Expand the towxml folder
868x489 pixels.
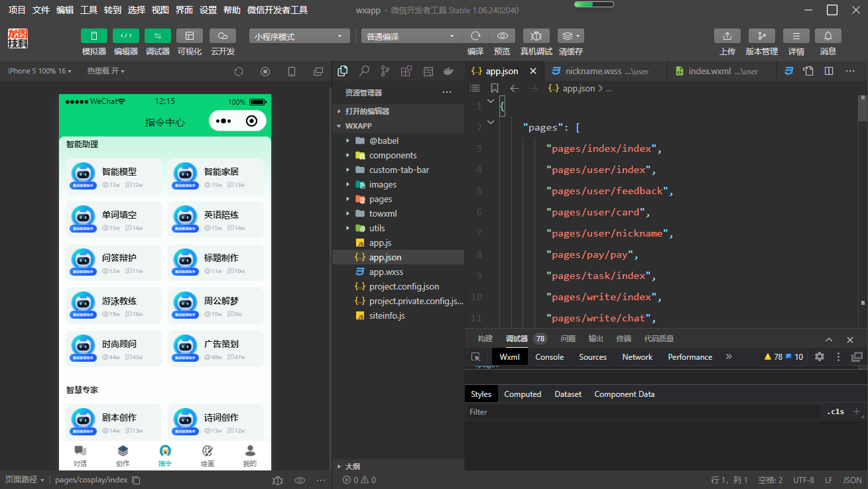(398, 213)
